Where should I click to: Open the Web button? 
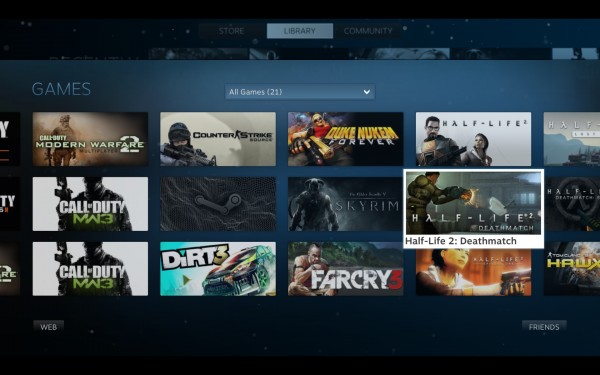pos(49,327)
